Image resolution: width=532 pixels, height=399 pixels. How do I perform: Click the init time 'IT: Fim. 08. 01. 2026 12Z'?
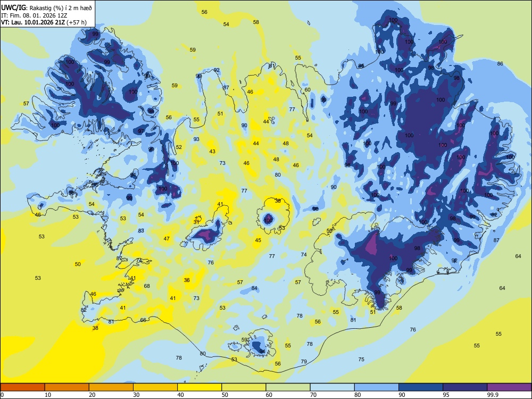click(34, 15)
